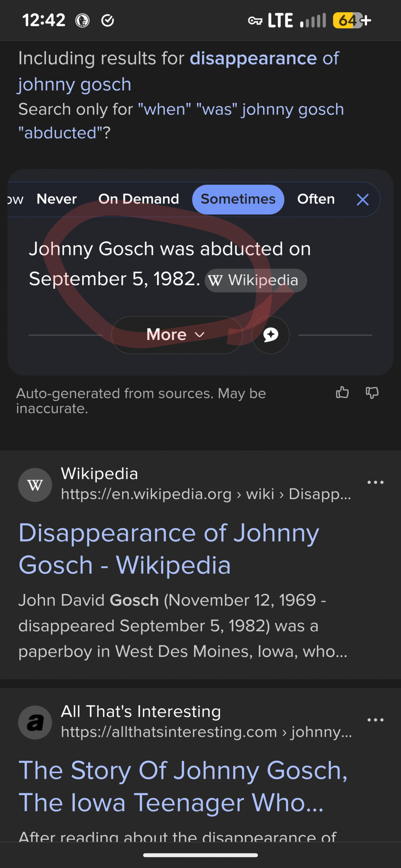The image size is (401, 868).
Task: Choose the Sometimes frequency option
Action: (238, 199)
